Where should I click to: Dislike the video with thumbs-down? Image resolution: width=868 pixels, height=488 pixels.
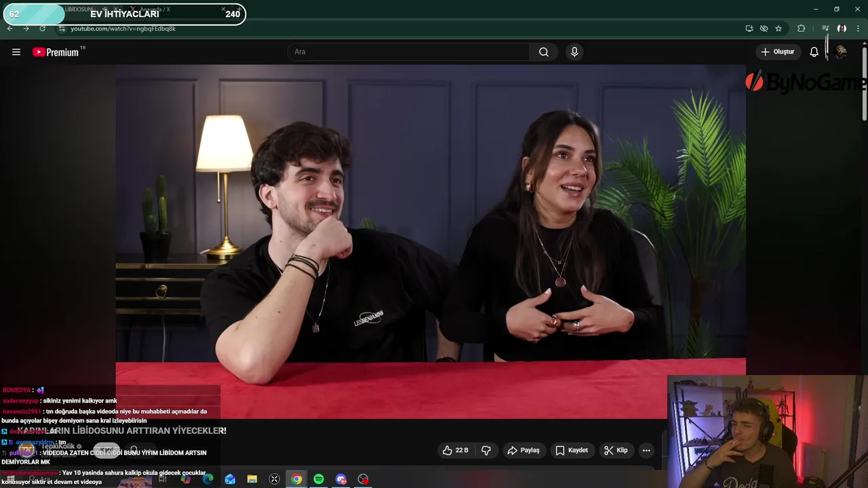coord(486,450)
